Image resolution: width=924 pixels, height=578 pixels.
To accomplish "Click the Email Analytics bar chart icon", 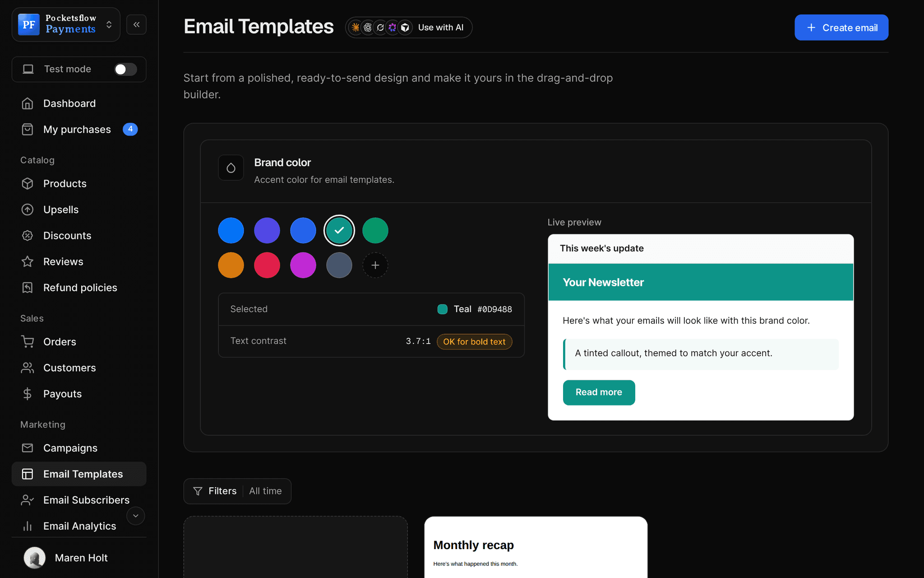I will [x=28, y=526].
